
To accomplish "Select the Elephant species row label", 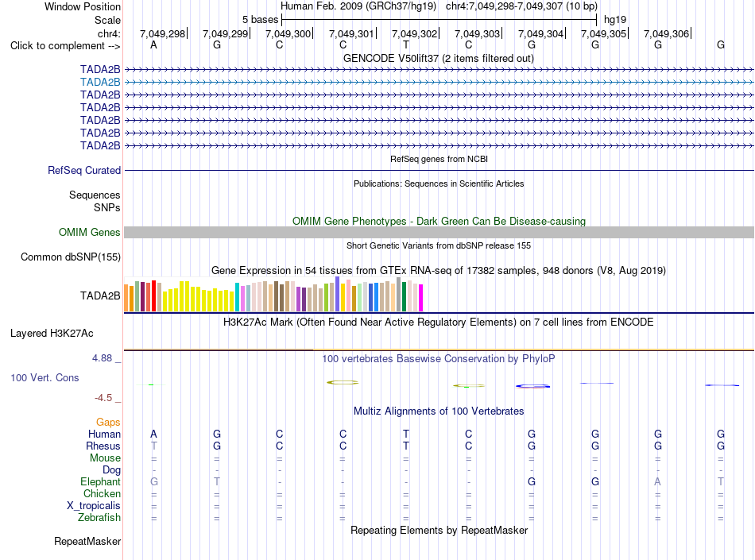I will tap(100, 481).
